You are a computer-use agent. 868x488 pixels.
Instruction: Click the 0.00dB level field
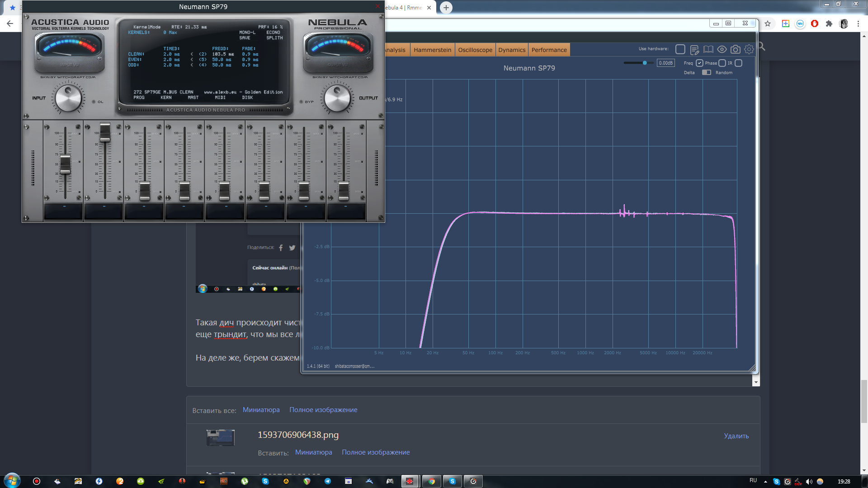click(x=665, y=63)
